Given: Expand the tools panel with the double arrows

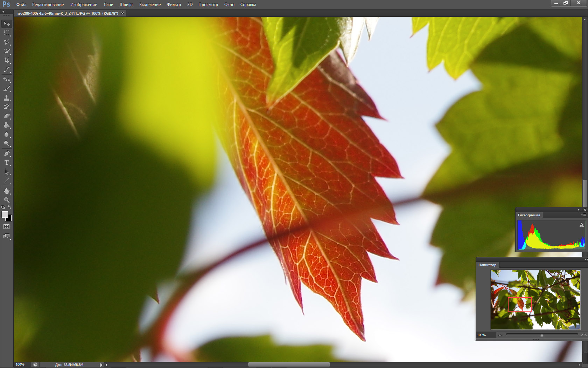Looking at the screenshot, I should coord(3,12).
